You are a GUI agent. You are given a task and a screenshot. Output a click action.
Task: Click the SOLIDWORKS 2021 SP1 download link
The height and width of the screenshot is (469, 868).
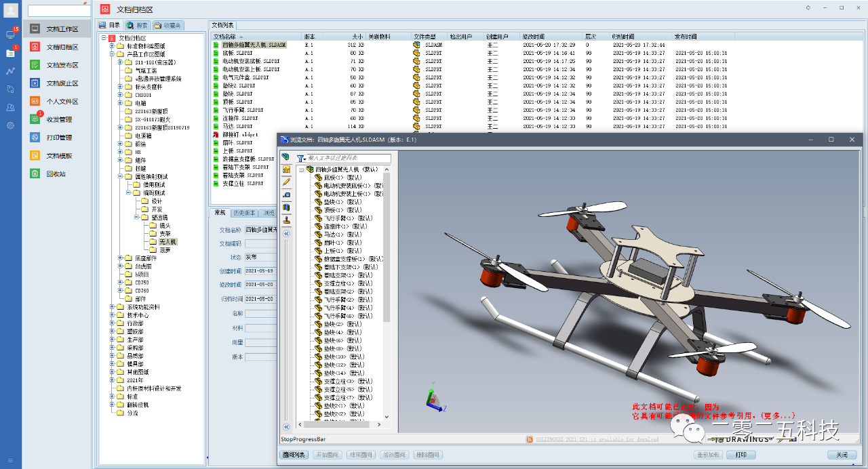[x=596, y=439]
